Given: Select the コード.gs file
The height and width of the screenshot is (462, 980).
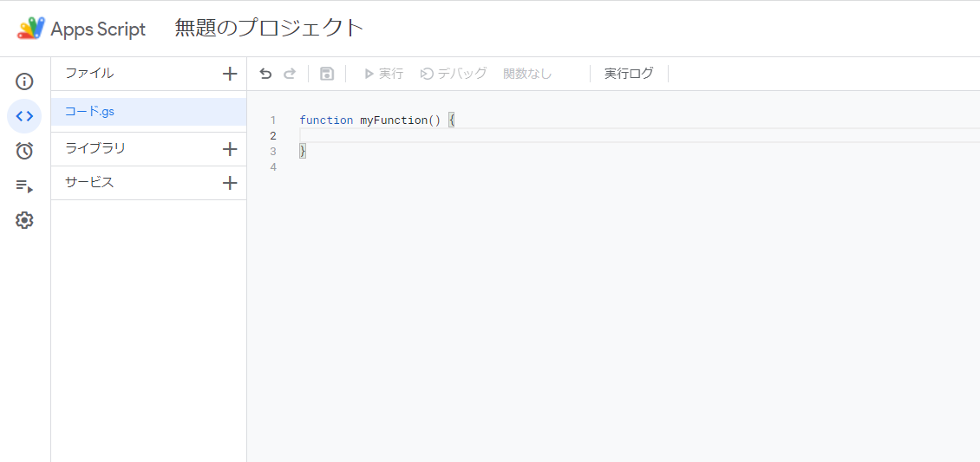Looking at the screenshot, I should pos(90,112).
